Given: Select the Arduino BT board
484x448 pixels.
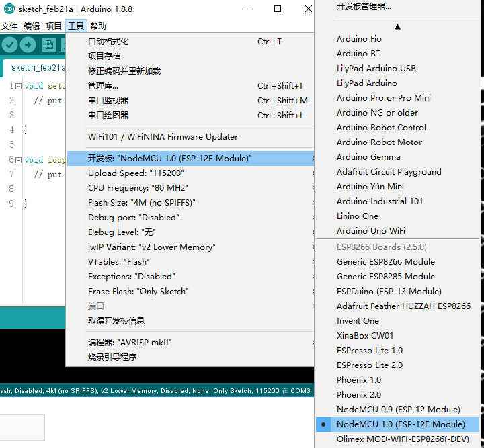Looking at the screenshot, I should tap(397, 54).
